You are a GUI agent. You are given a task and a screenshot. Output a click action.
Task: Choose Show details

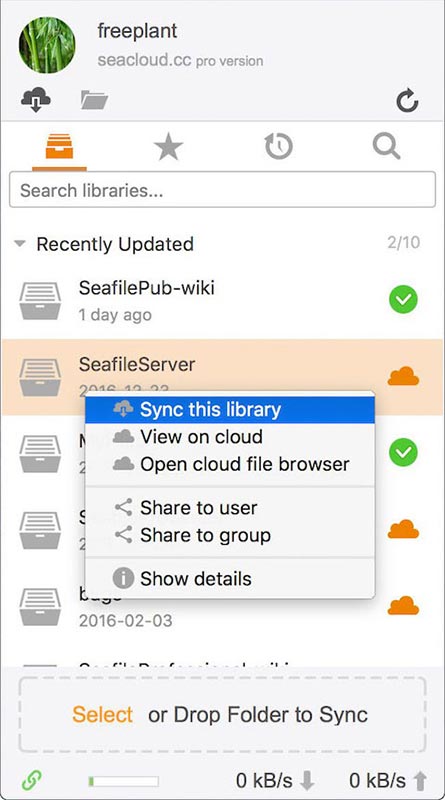tap(230, 579)
